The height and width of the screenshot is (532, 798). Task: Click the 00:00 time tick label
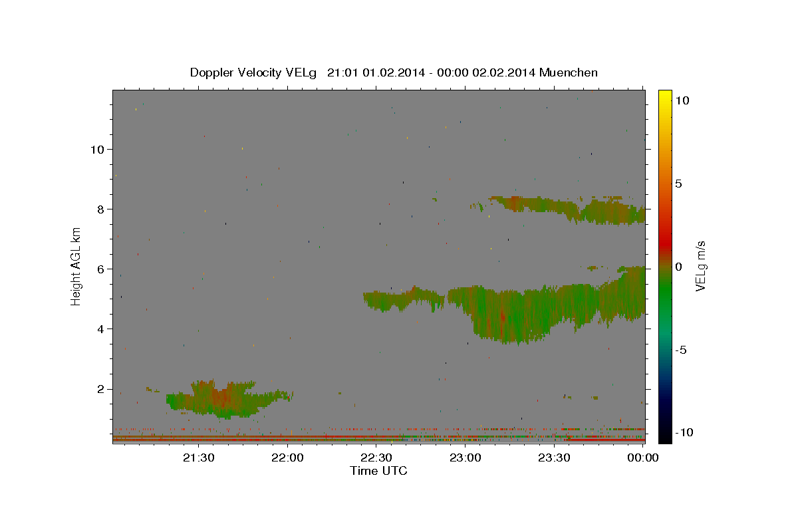point(643,458)
